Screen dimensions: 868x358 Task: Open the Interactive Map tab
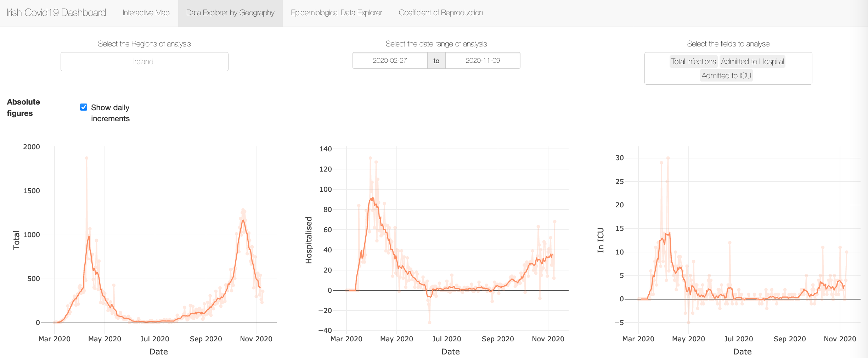(x=146, y=13)
